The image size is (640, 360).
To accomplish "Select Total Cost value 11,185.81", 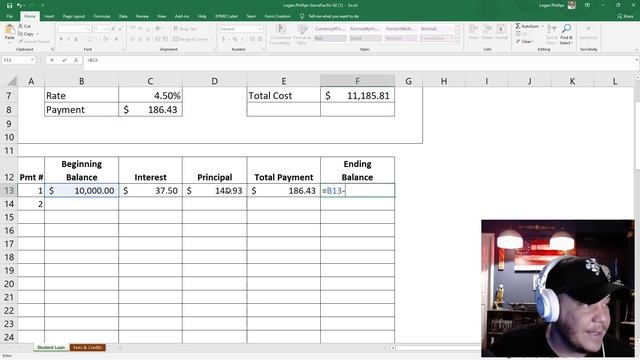I will (358, 96).
